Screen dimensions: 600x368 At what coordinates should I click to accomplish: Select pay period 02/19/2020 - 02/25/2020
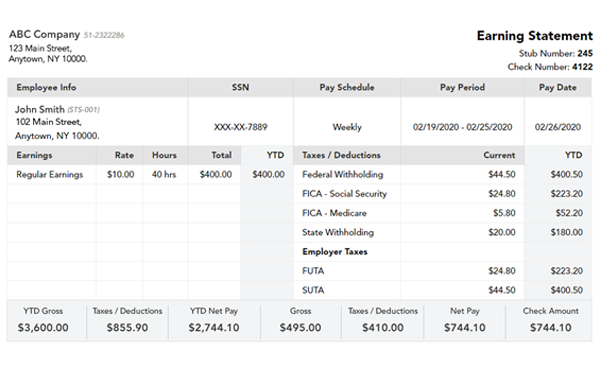[462, 127]
